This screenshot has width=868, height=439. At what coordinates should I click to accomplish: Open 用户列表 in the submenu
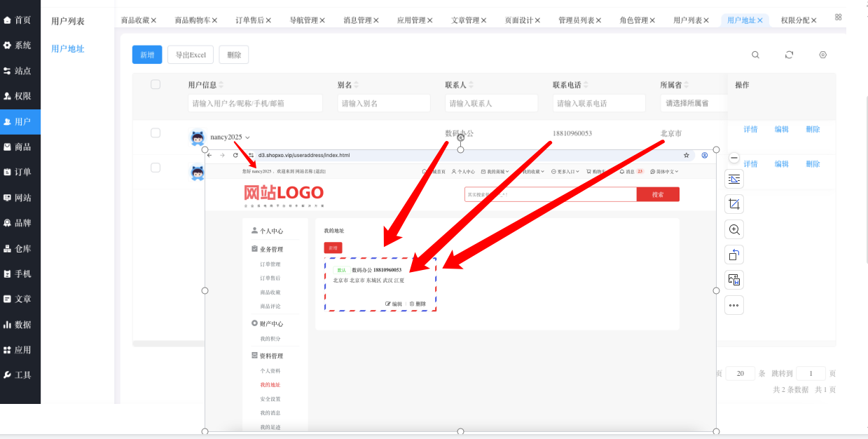click(68, 21)
